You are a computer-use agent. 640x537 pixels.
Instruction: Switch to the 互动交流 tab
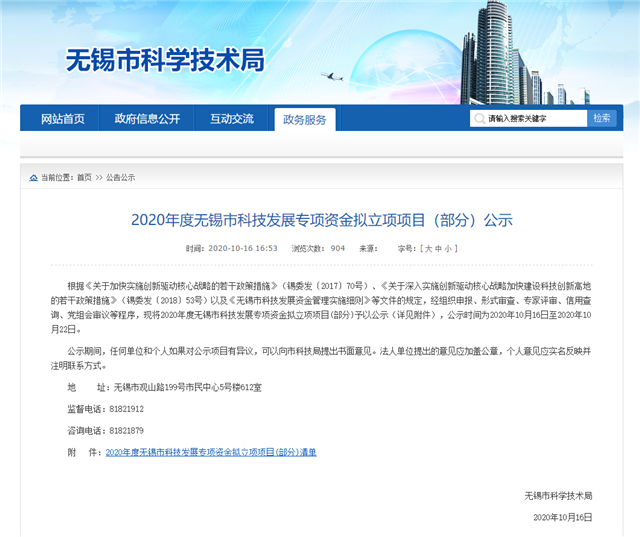pyautogui.click(x=231, y=119)
